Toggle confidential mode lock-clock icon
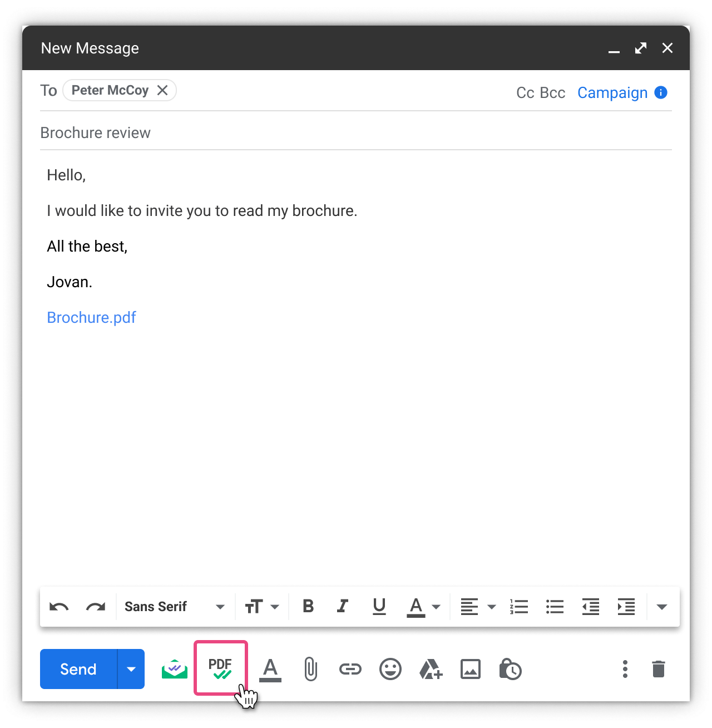712x728 pixels. pyautogui.click(x=510, y=669)
